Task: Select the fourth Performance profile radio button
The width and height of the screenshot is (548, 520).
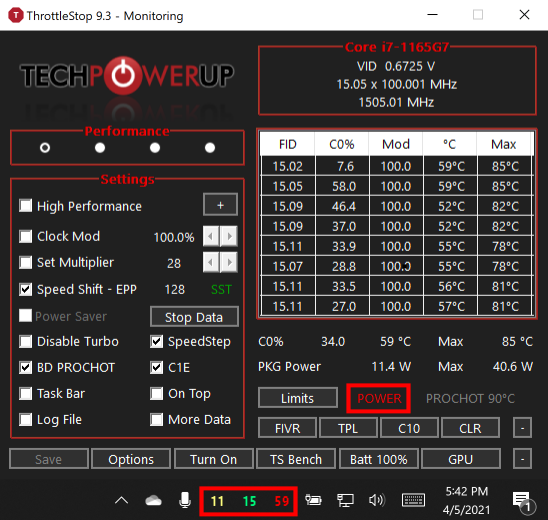Action: pyautogui.click(x=210, y=148)
